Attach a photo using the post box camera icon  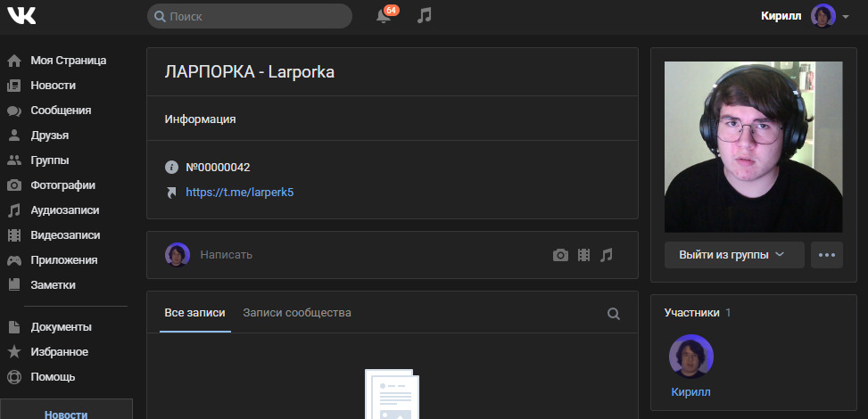click(x=560, y=255)
